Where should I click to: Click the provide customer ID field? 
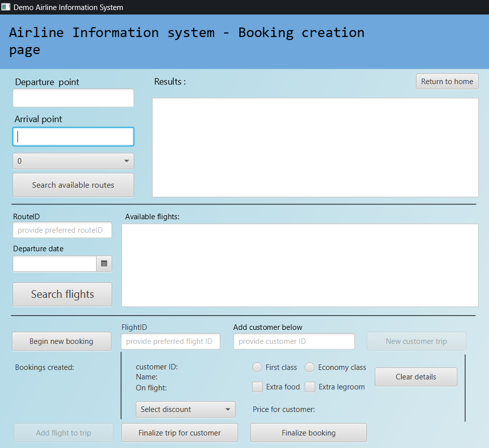(x=294, y=341)
